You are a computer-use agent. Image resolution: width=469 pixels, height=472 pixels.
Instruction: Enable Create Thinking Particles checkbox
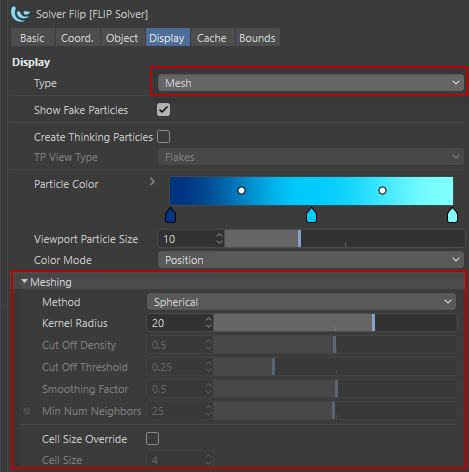163,137
